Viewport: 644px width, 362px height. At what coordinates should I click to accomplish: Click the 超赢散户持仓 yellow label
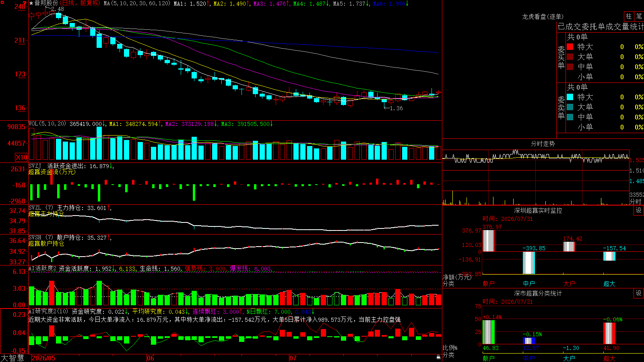(x=46, y=243)
